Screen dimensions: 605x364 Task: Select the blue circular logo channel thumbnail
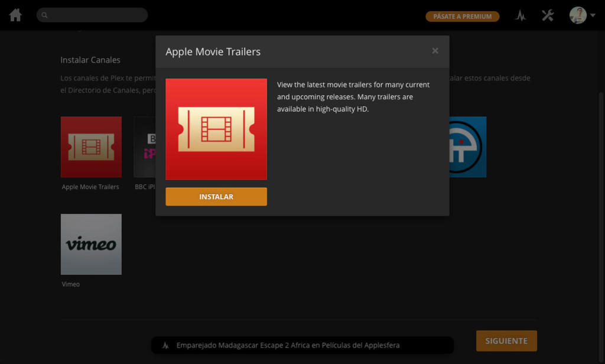point(468,147)
